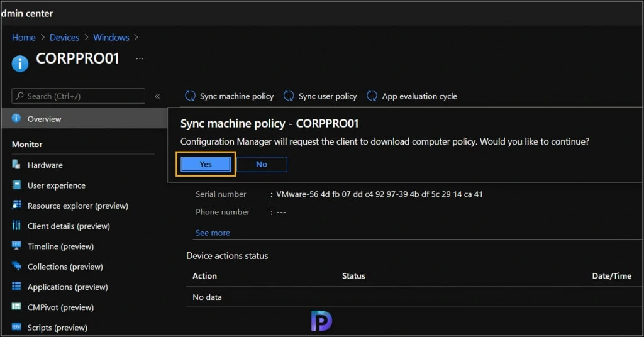This screenshot has width=644, height=337.
Task: Open Collections (preview)
Action: pyautogui.click(x=65, y=267)
